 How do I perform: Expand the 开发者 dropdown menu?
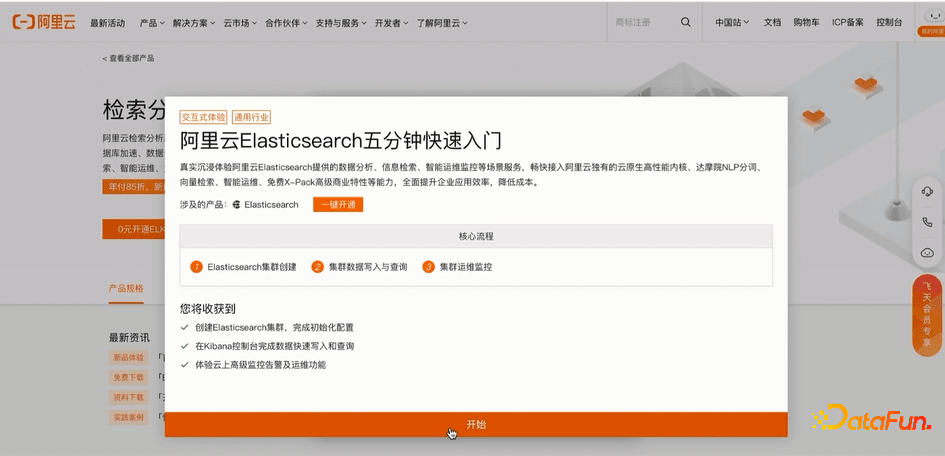[391, 23]
